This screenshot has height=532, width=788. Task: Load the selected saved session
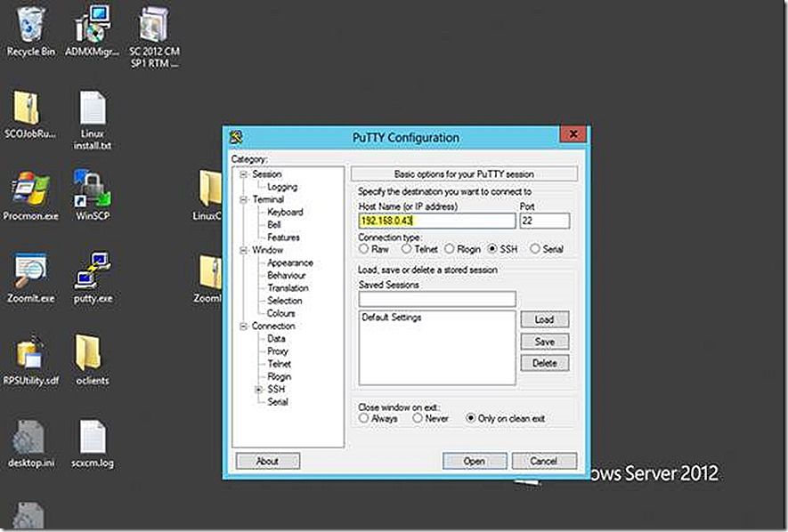tap(545, 319)
